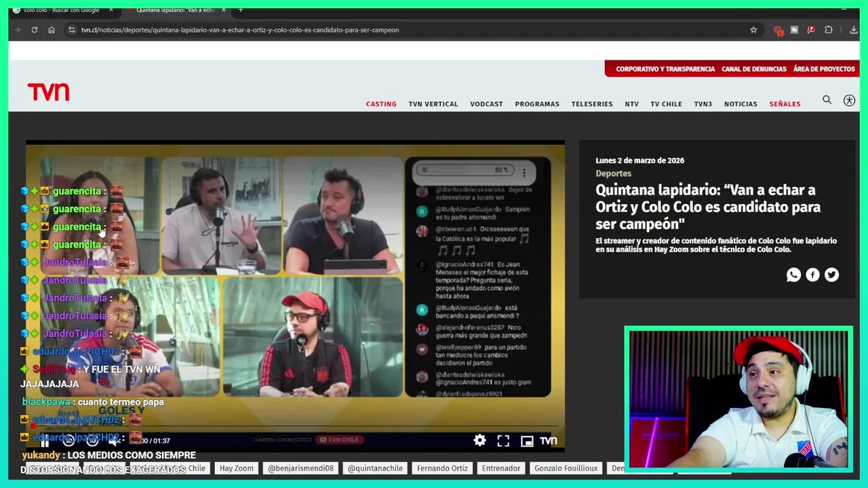Toggle picture-in-picture in video player
Viewport: 868px width, 488px height.
coord(527,441)
